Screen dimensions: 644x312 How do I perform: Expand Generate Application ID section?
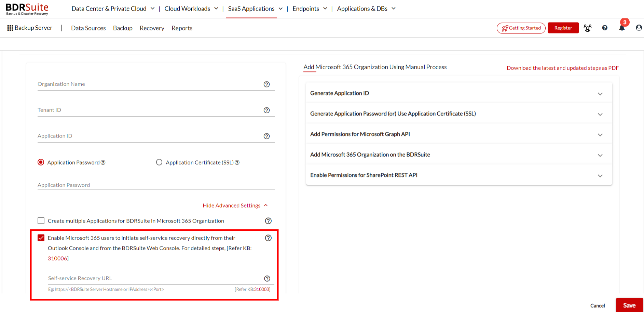point(459,93)
